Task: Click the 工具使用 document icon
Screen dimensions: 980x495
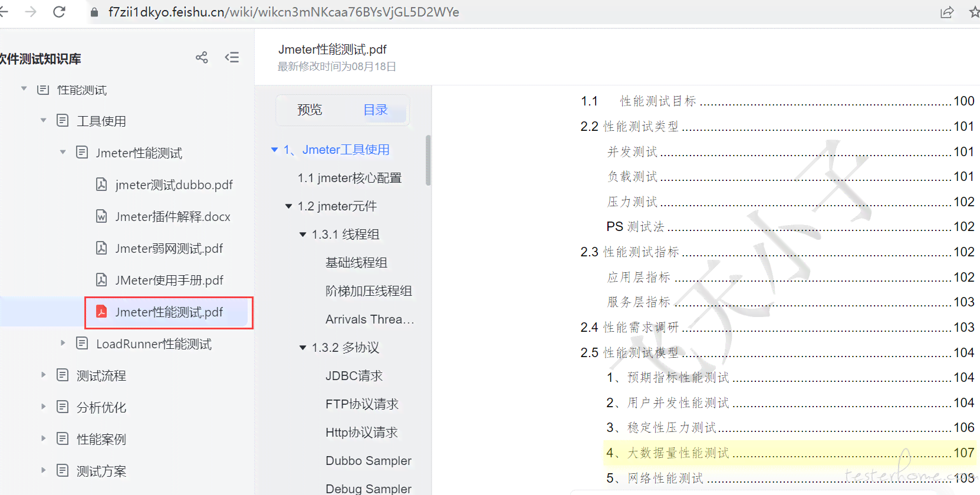Action: 63,121
